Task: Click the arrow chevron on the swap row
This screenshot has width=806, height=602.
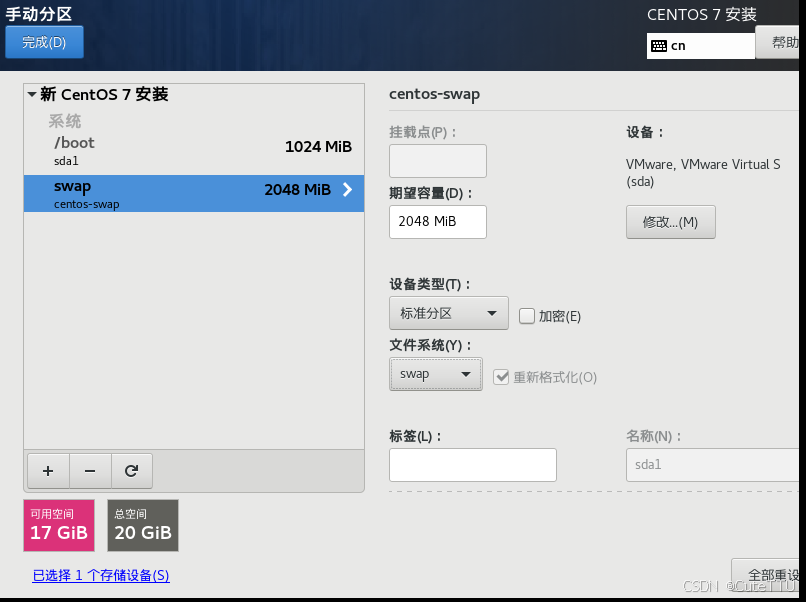Action: 348,190
